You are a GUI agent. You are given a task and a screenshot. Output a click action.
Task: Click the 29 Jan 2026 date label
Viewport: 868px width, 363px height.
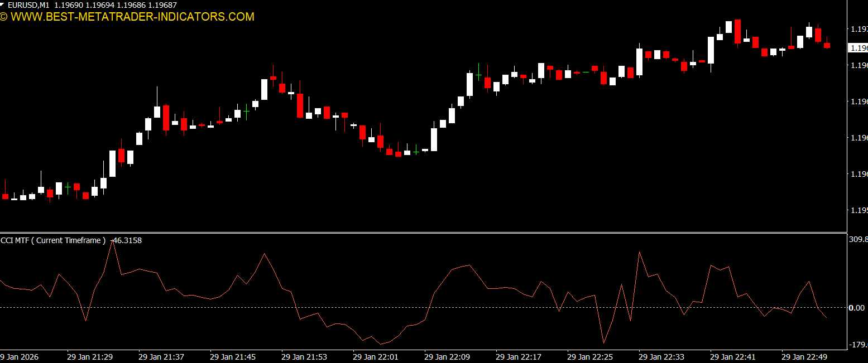tap(18, 356)
